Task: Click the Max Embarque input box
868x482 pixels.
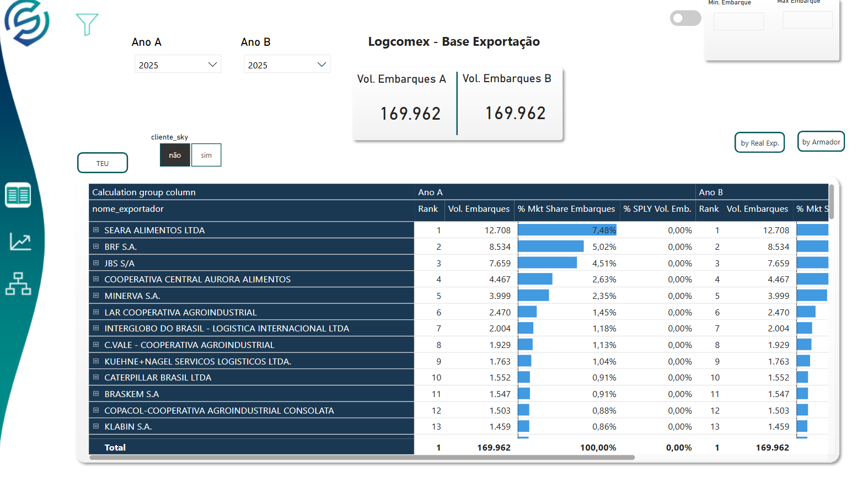Action: [808, 20]
